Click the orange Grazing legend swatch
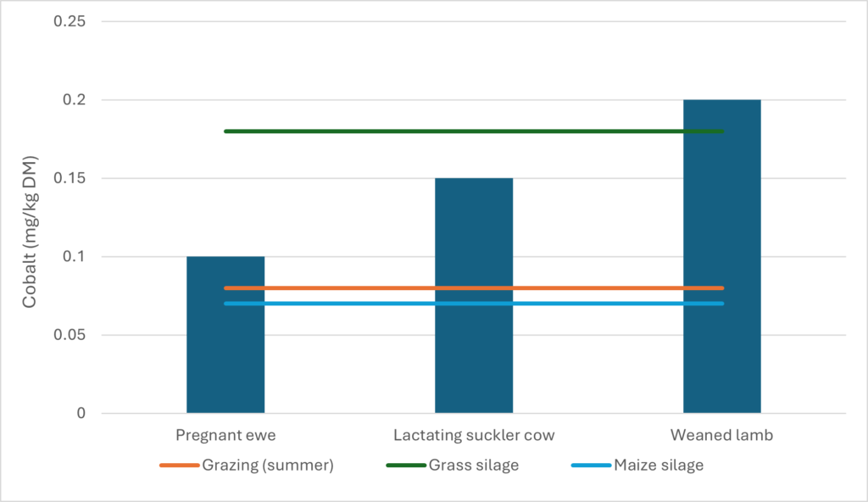The image size is (868, 502). click(179, 466)
